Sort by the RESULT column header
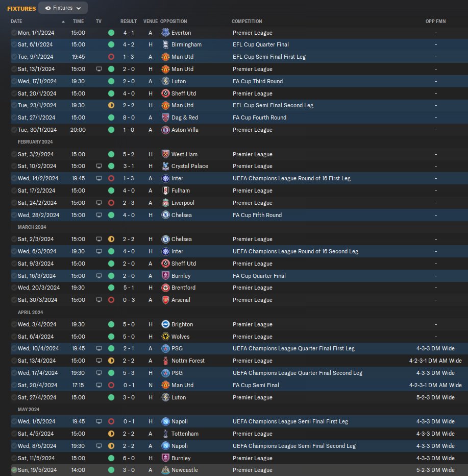Viewport: 468px width, 476px height. click(x=129, y=21)
